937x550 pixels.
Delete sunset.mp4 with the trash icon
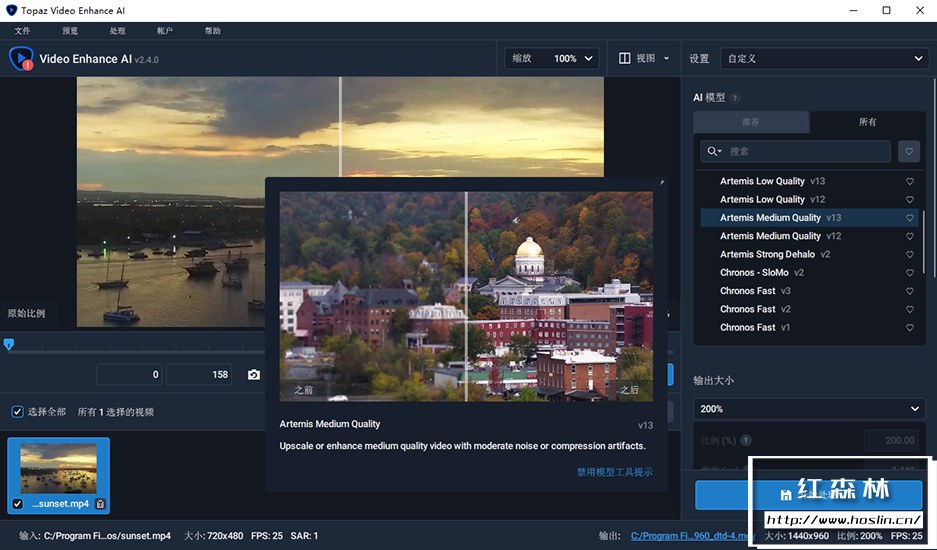[x=100, y=504]
